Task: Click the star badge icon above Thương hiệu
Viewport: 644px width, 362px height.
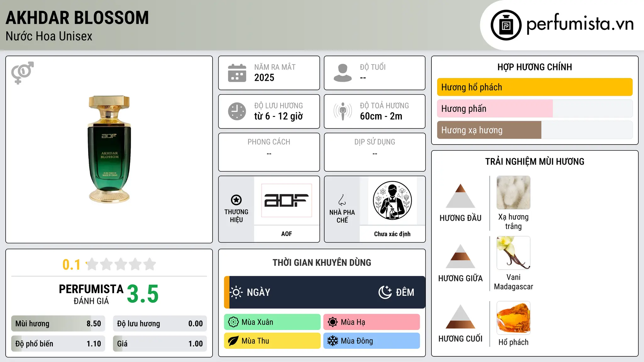Action: [x=236, y=200]
